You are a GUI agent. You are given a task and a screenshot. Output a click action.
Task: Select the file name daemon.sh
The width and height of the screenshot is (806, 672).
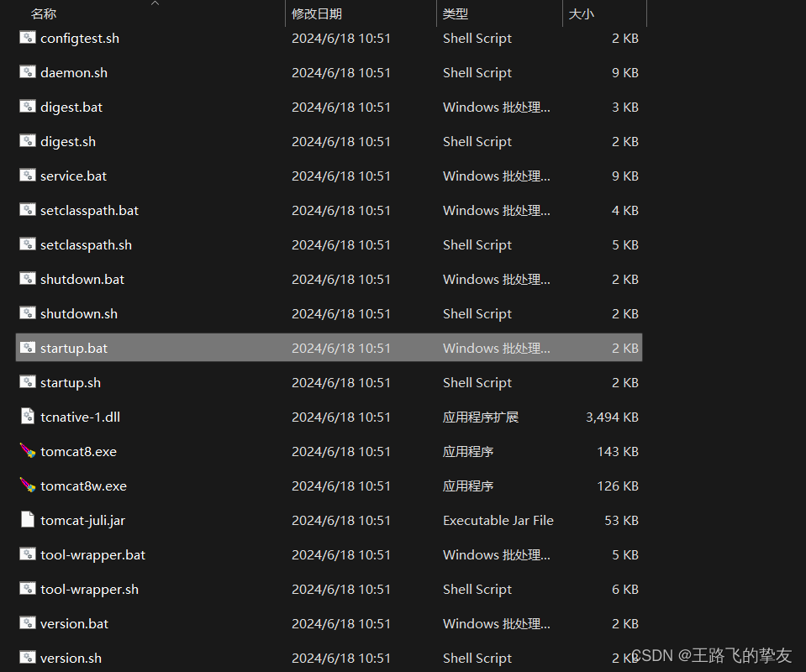pos(74,72)
